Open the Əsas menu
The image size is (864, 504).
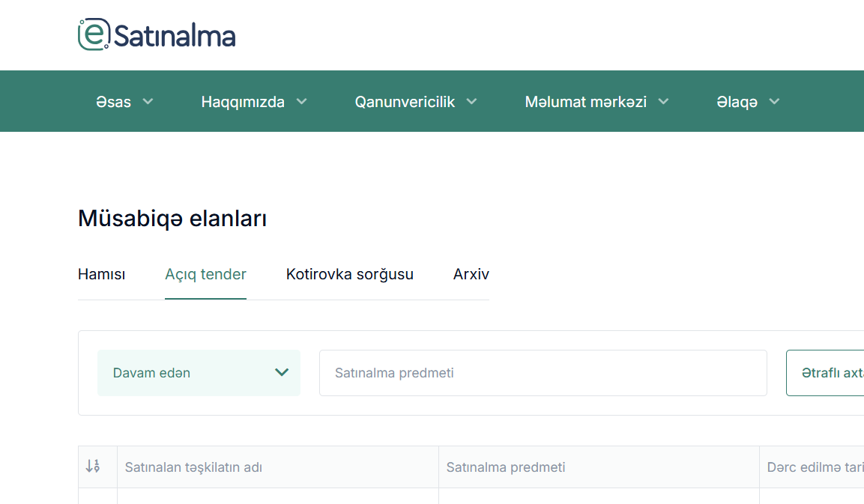point(113,102)
